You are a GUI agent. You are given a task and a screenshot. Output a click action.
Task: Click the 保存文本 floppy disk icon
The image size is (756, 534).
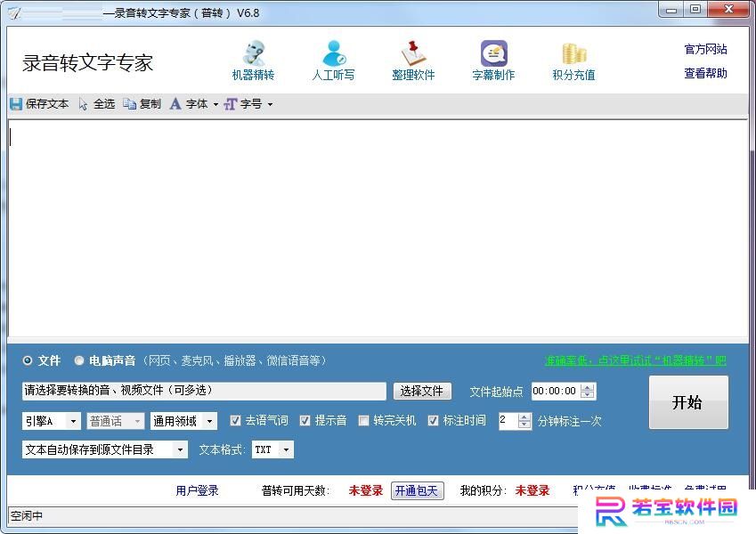(x=16, y=104)
